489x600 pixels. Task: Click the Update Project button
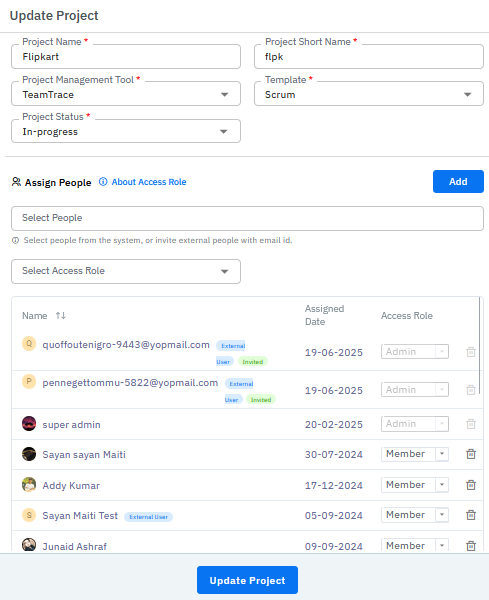tap(247, 580)
